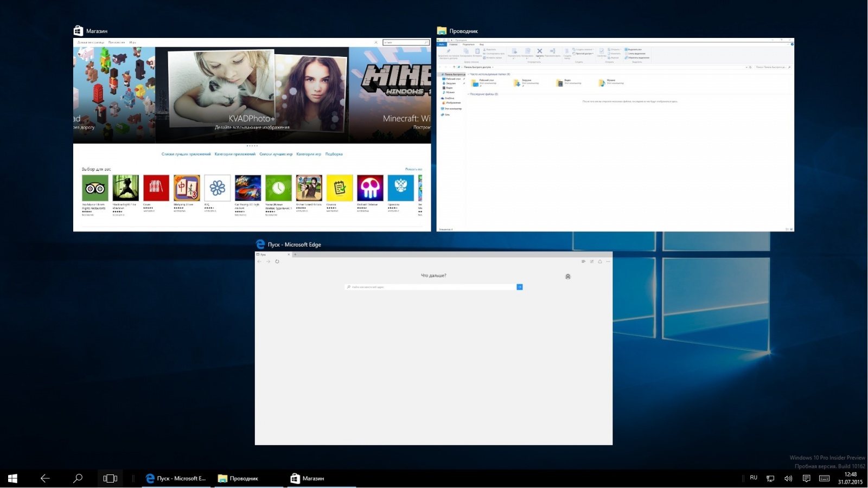Viewport: 868px width, 488px height.
Task: Open the Shadow Fight app tile in Store
Action: 125,188
